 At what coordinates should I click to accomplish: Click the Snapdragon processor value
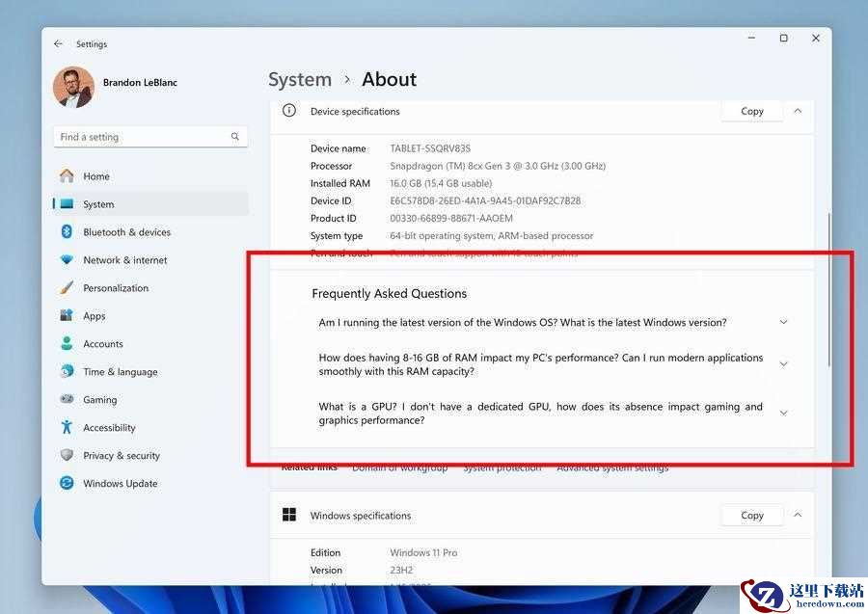click(x=498, y=166)
